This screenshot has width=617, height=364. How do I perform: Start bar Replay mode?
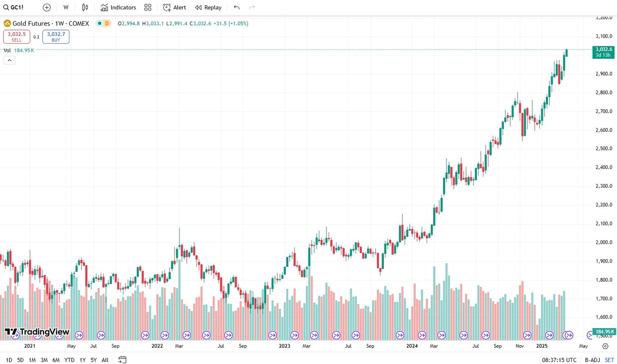[208, 7]
